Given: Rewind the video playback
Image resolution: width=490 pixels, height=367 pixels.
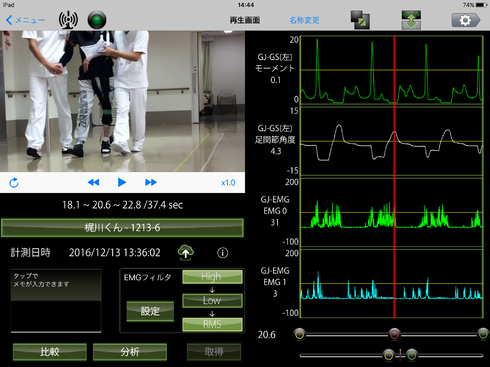Looking at the screenshot, I should pyautogui.click(x=93, y=182).
